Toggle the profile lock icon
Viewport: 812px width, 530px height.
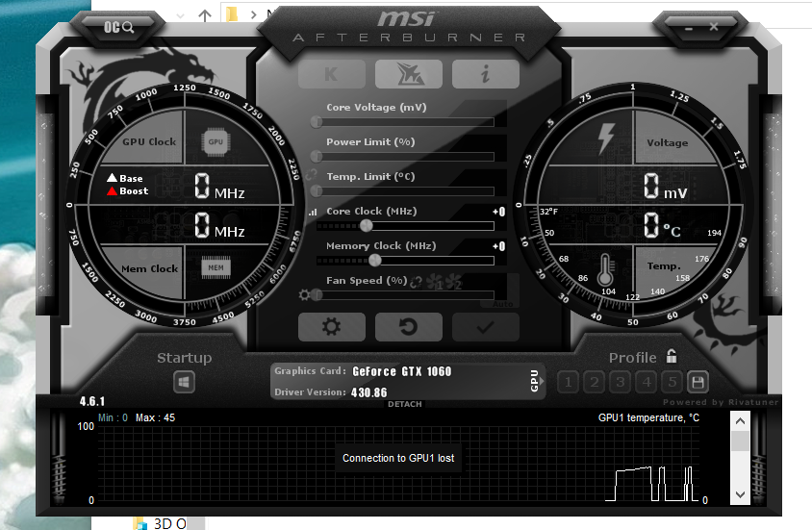pos(672,356)
